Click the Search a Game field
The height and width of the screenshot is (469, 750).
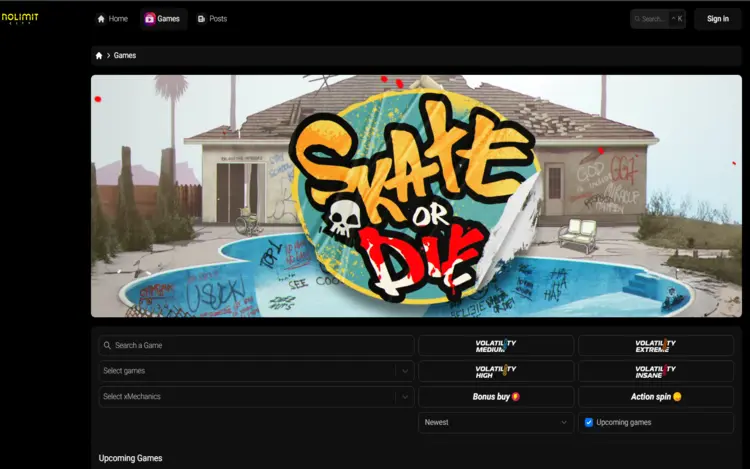pos(256,345)
